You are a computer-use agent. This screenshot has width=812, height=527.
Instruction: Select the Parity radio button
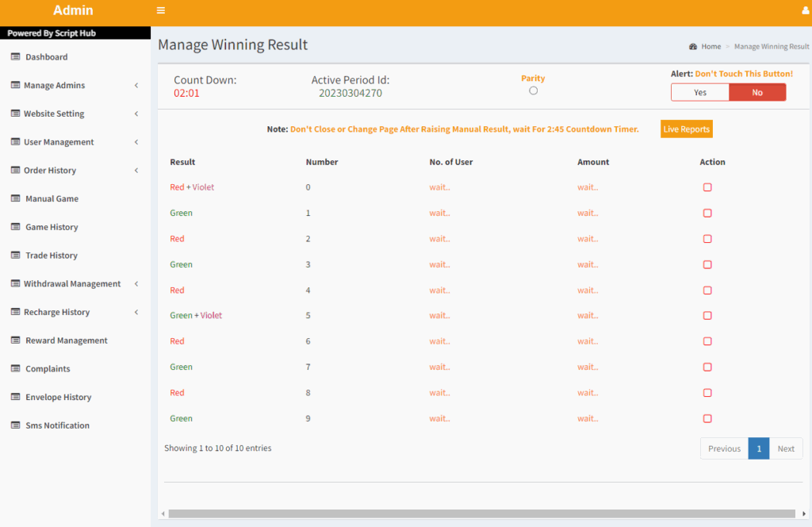coord(533,90)
